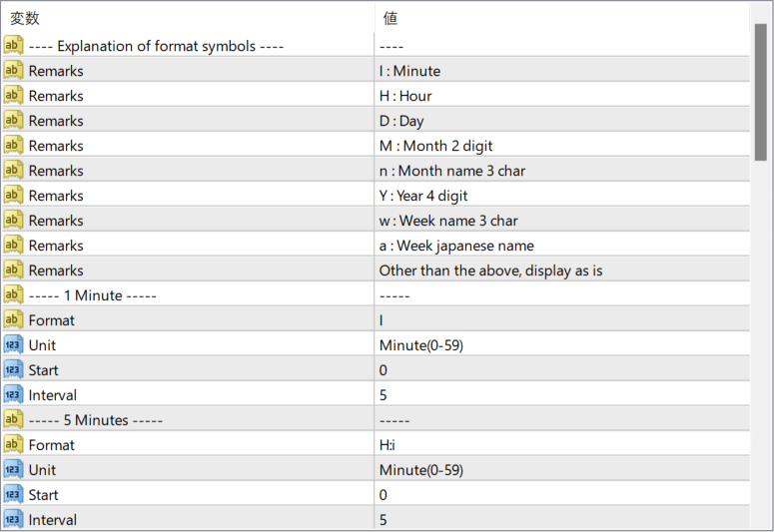Click the 123 icon beside the bottom Interval row
The image size is (774, 532).
pos(13,519)
